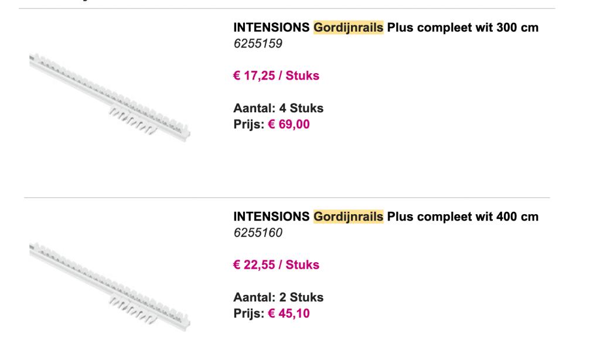This screenshot has height=364, width=600.
Task: Click the 300 cm curtain rail product image
Action: (x=110, y=95)
